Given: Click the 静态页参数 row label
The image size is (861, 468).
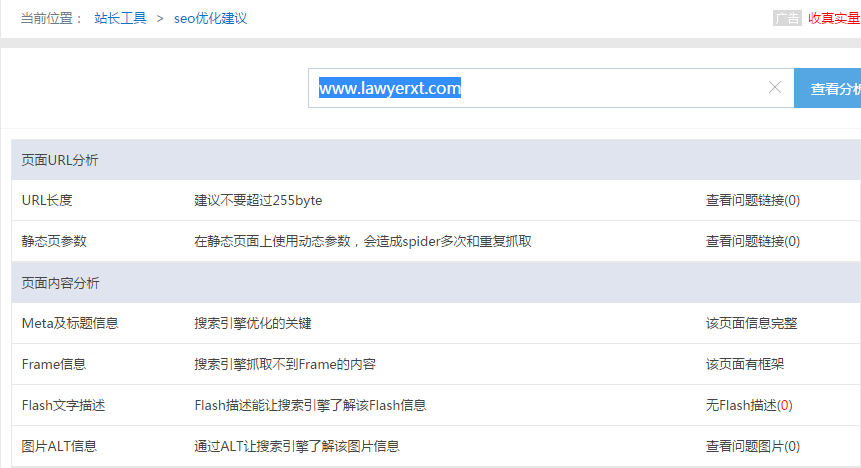Looking at the screenshot, I should coord(54,241).
